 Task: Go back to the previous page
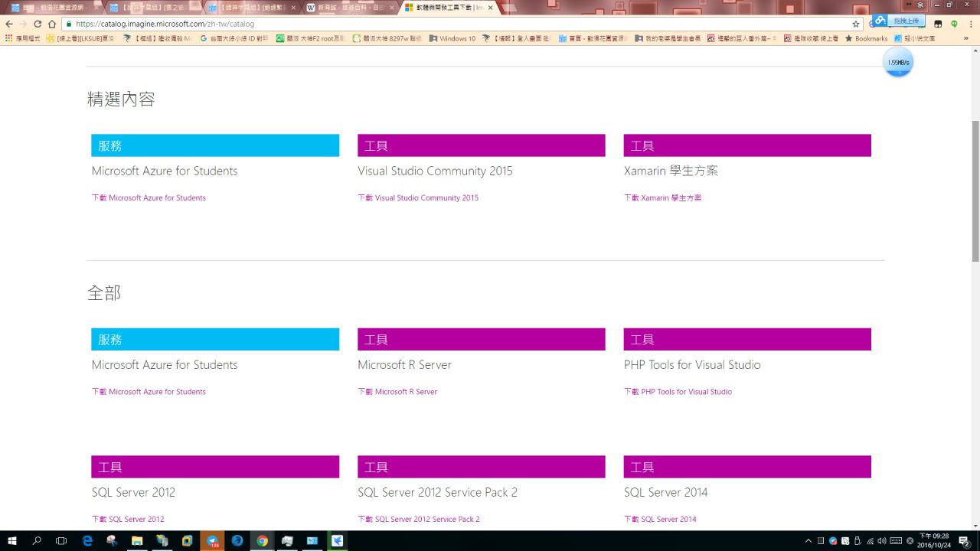coord(9,24)
